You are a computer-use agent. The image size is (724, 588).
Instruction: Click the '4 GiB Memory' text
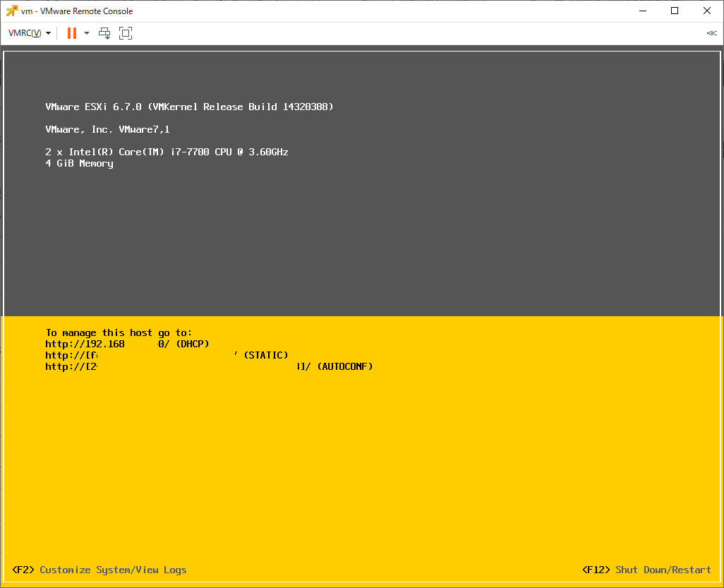pos(80,164)
